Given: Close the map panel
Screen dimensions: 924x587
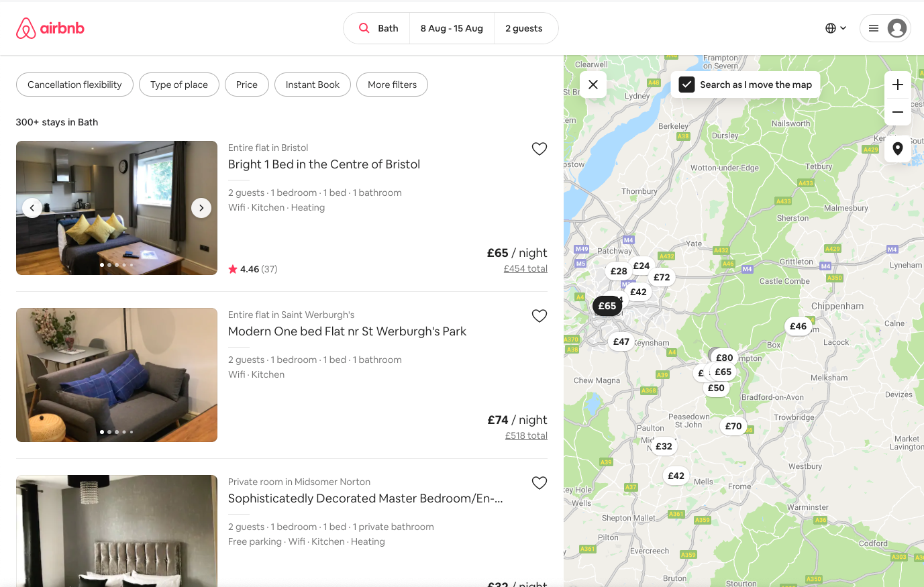Looking at the screenshot, I should (x=593, y=85).
